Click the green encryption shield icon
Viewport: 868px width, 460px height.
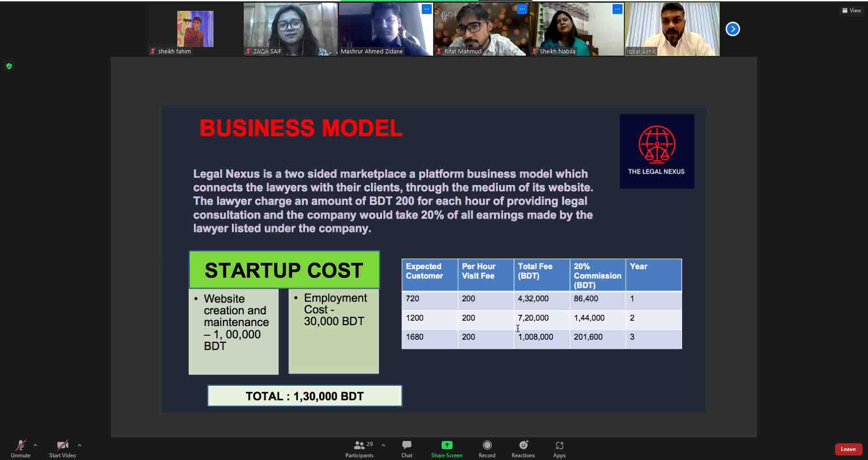9,66
